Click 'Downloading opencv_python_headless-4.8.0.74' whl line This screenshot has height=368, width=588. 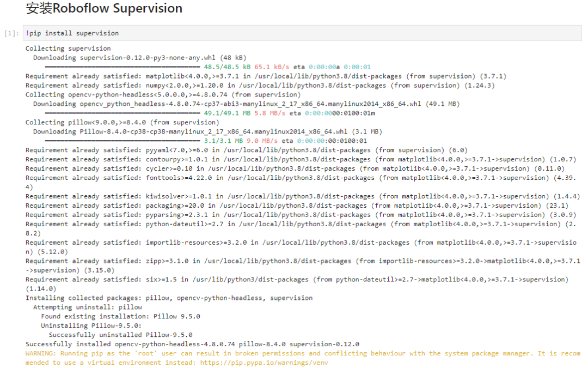[x=247, y=104]
